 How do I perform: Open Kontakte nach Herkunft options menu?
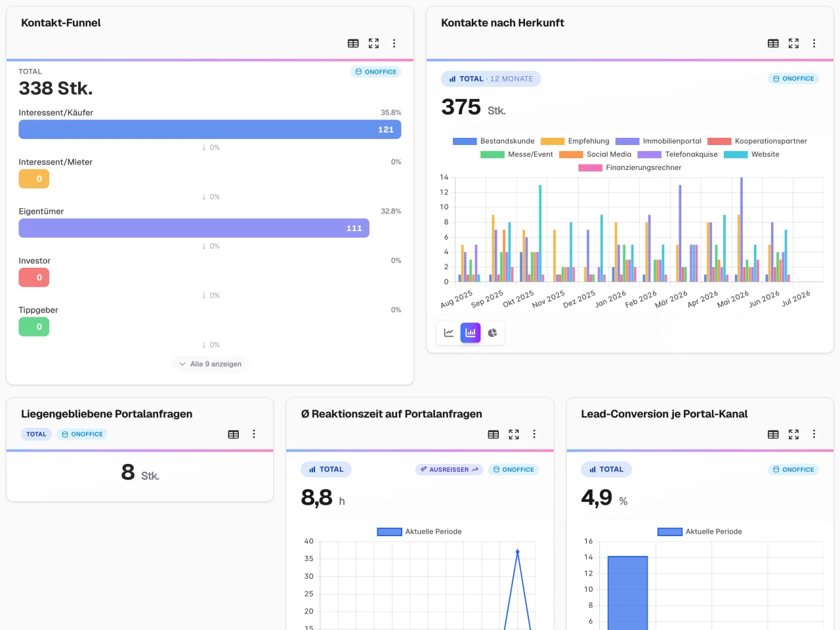pos(814,43)
